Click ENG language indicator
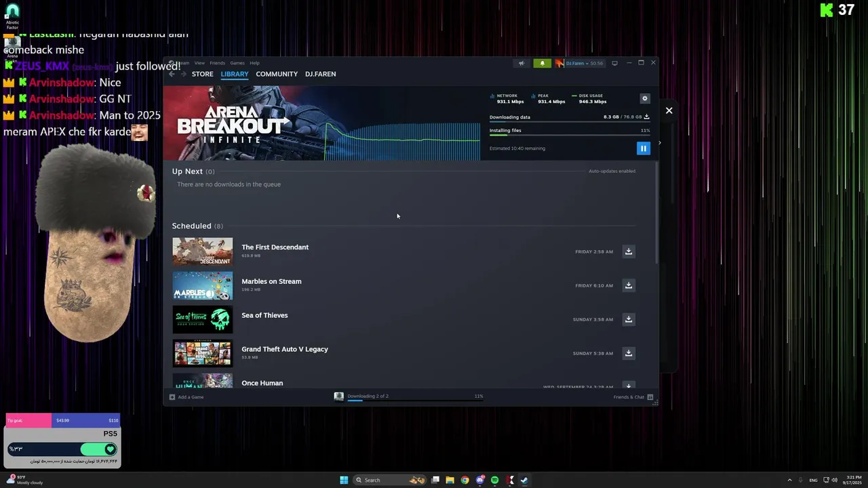This screenshot has width=868, height=488. point(813,480)
